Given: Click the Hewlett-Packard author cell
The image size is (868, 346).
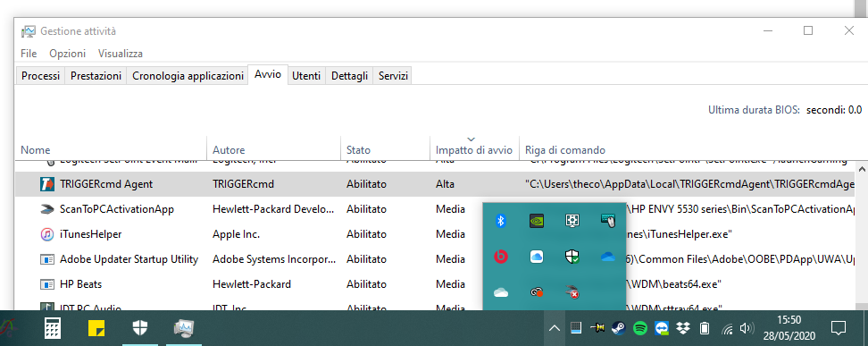Looking at the screenshot, I should click(x=252, y=284).
